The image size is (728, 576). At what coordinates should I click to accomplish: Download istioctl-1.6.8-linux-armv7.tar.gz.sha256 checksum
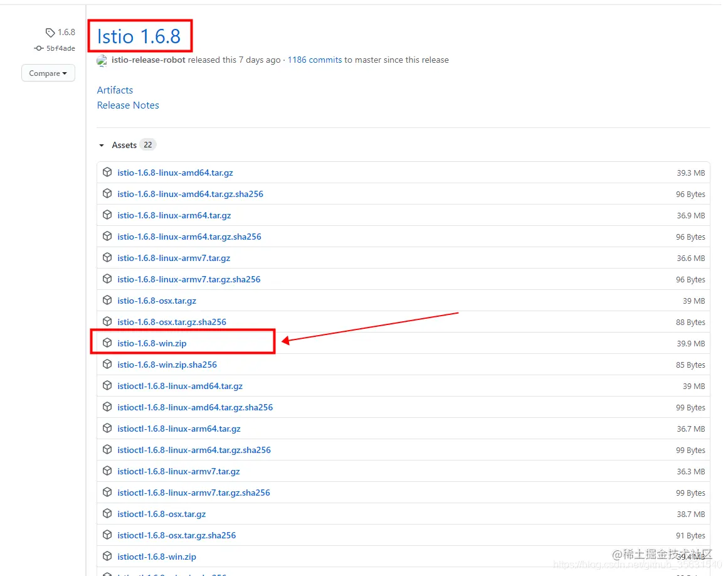point(194,493)
